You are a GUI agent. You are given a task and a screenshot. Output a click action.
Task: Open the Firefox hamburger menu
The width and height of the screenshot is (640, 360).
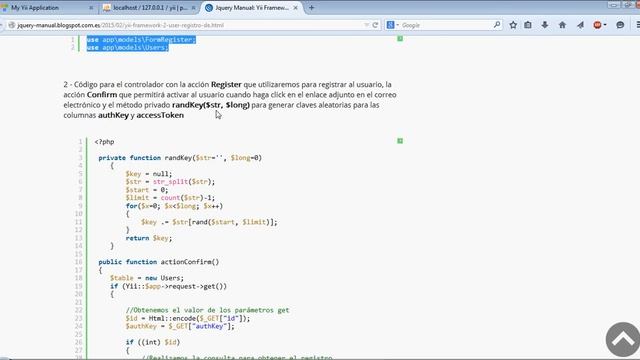click(638, 25)
